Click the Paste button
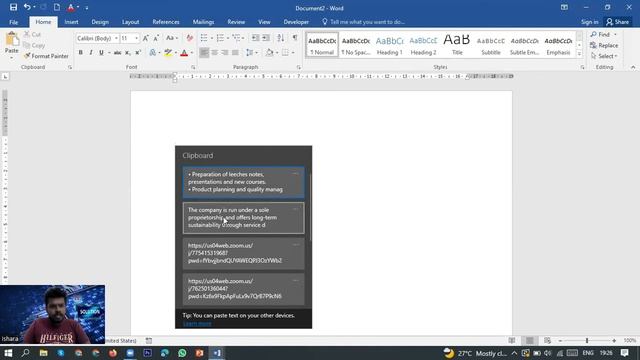640x360 pixels. click(x=11, y=44)
